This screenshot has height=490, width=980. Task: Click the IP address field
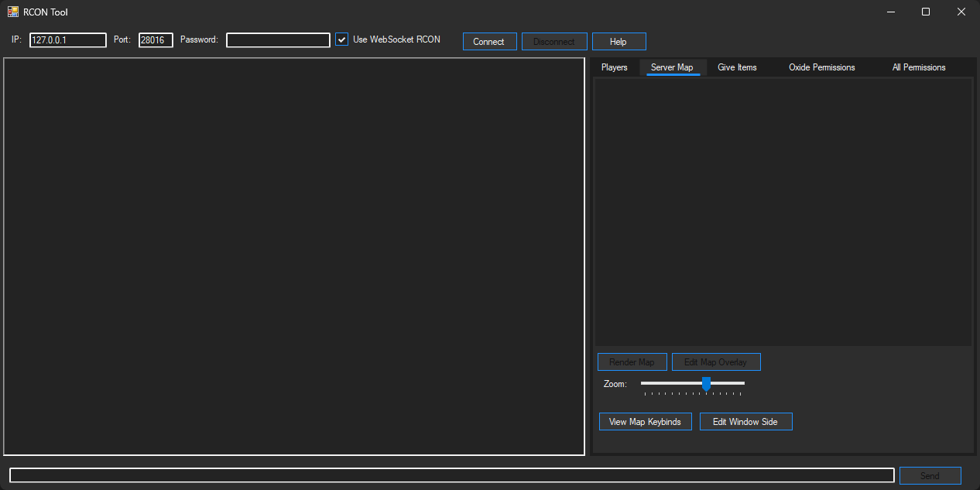(67, 39)
